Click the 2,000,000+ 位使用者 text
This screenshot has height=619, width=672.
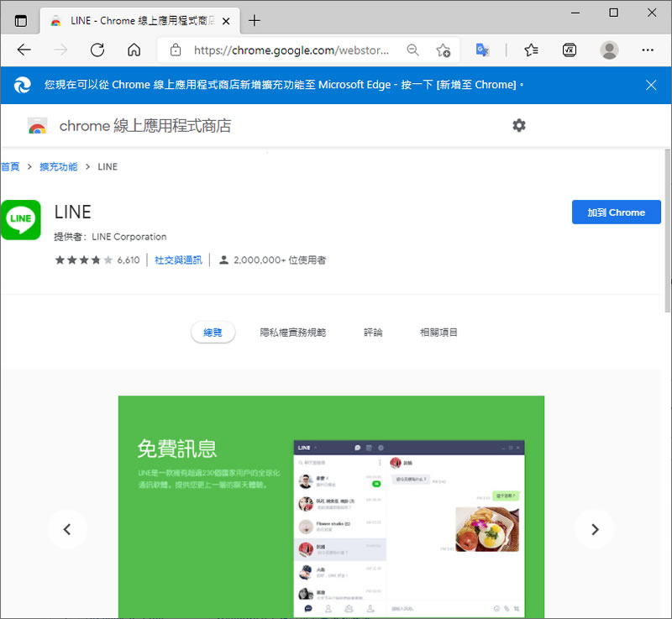[x=280, y=260]
